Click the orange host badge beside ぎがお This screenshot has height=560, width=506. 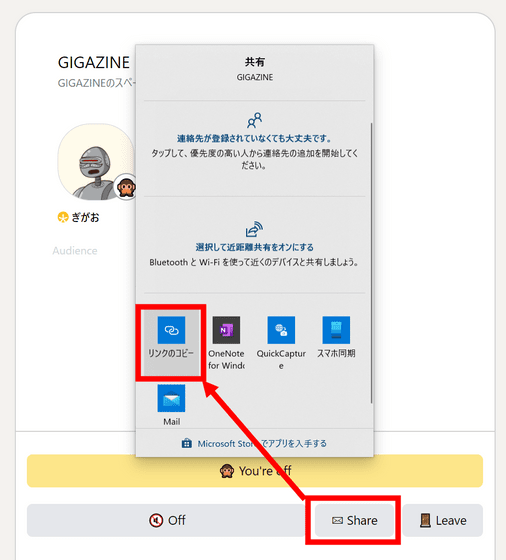click(63, 217)
